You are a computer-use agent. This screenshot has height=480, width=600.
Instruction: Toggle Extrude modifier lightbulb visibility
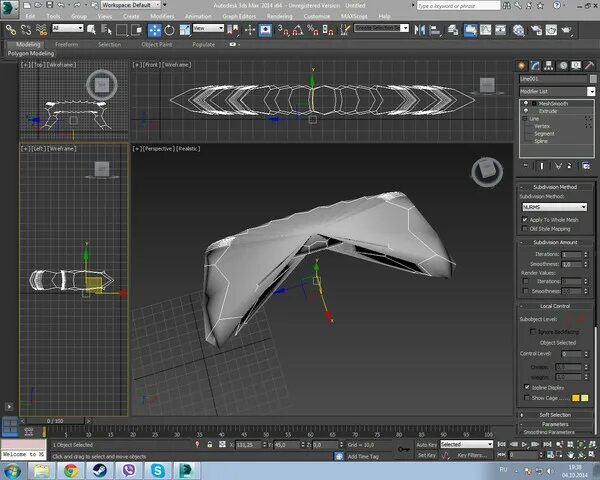click(x=526, y=111)
